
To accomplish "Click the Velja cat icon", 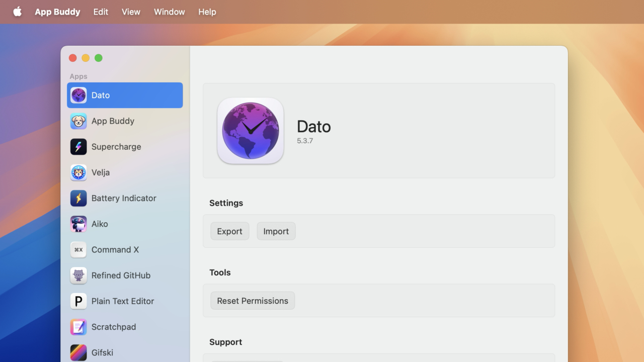I will click(78, 172).
